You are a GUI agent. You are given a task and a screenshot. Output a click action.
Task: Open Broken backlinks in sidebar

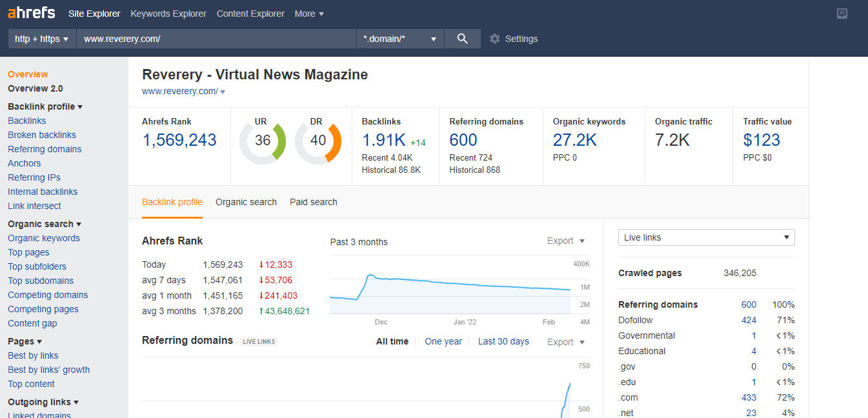tap(42, 135)
